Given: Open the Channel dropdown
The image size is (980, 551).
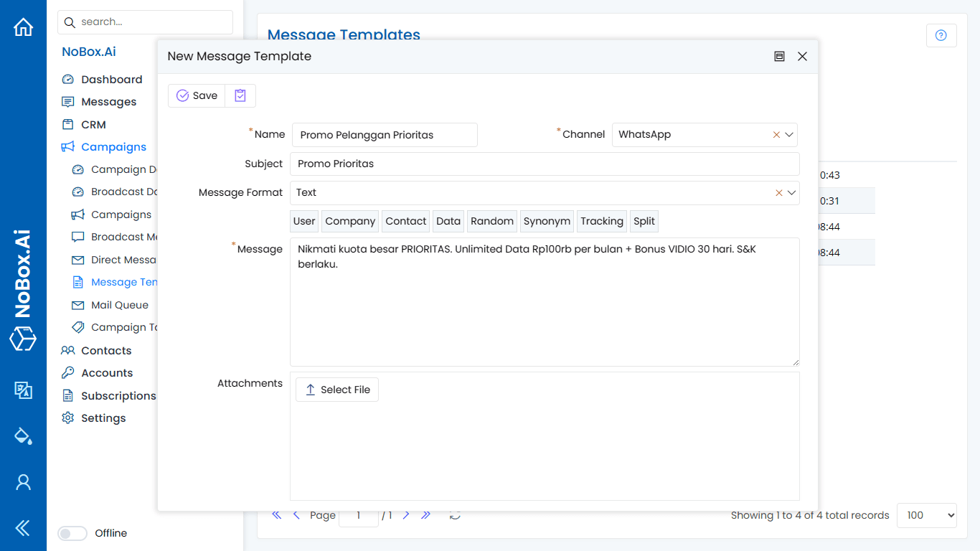Looking at the screenshot, I should tap(789, 134).
